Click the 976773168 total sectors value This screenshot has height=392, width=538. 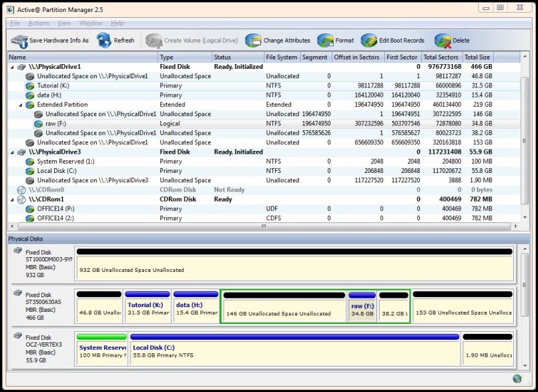pos(445,67)
